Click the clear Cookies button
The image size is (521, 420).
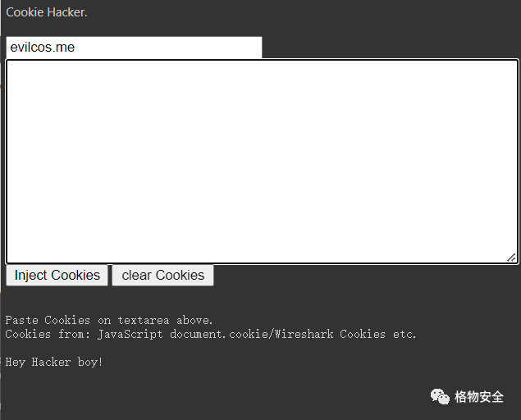click(162, 275)
